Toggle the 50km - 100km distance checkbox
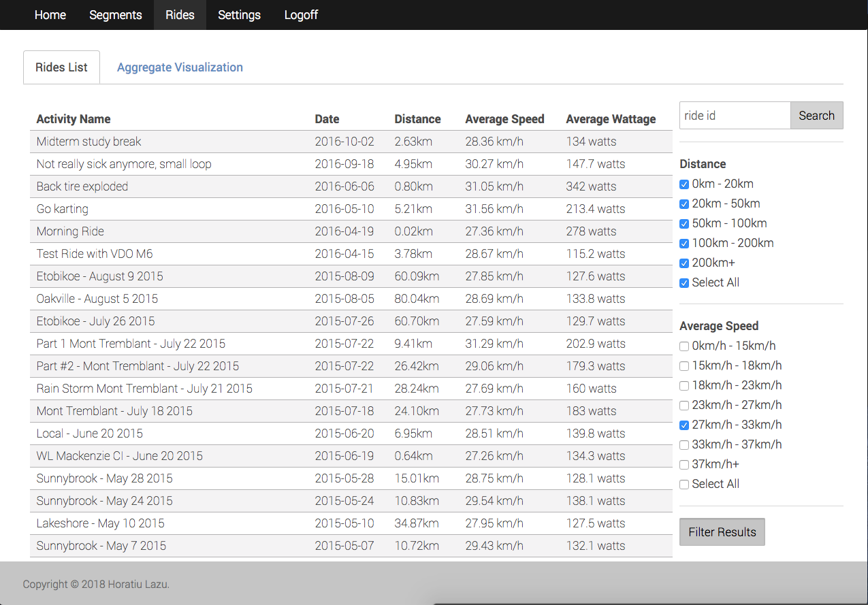This screenshot has width=868, height=605. click(x=684, y=224)
